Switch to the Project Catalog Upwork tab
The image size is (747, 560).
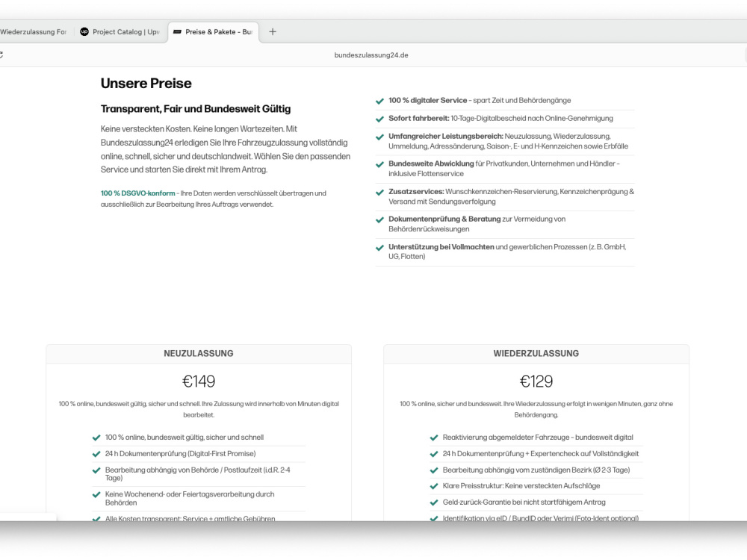click(x=119, y=32)
